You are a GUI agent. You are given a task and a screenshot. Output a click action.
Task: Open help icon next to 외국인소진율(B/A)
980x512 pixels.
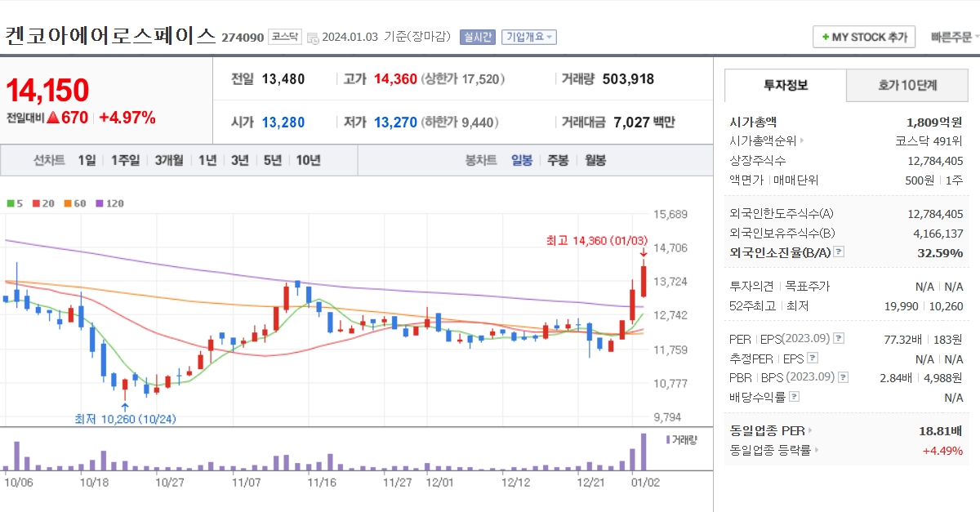839,252
